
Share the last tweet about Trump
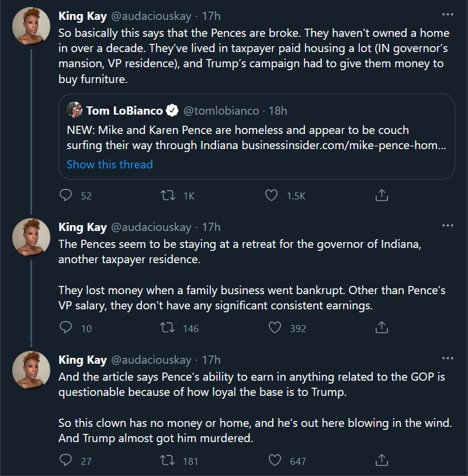point(382,461)
